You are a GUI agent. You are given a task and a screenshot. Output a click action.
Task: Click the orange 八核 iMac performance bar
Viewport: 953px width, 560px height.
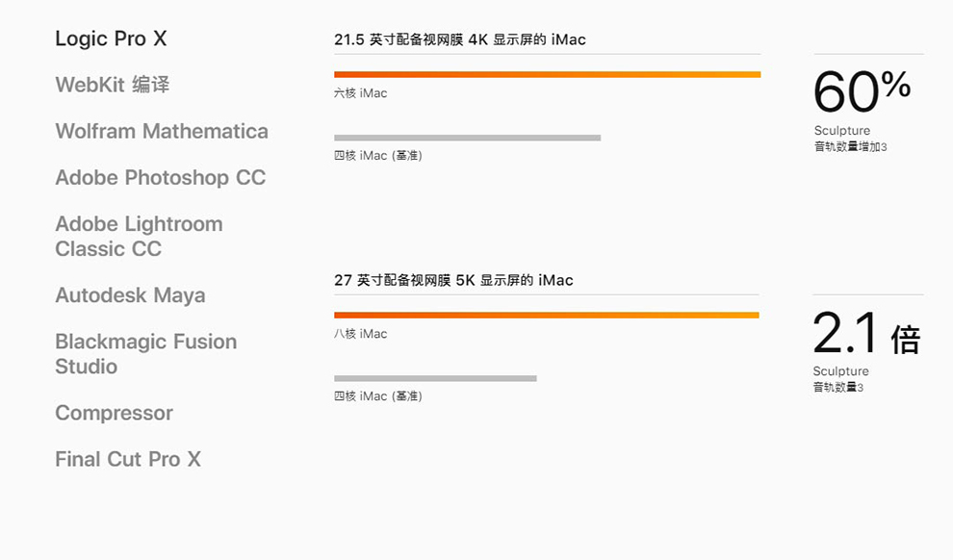pos(547,316)
